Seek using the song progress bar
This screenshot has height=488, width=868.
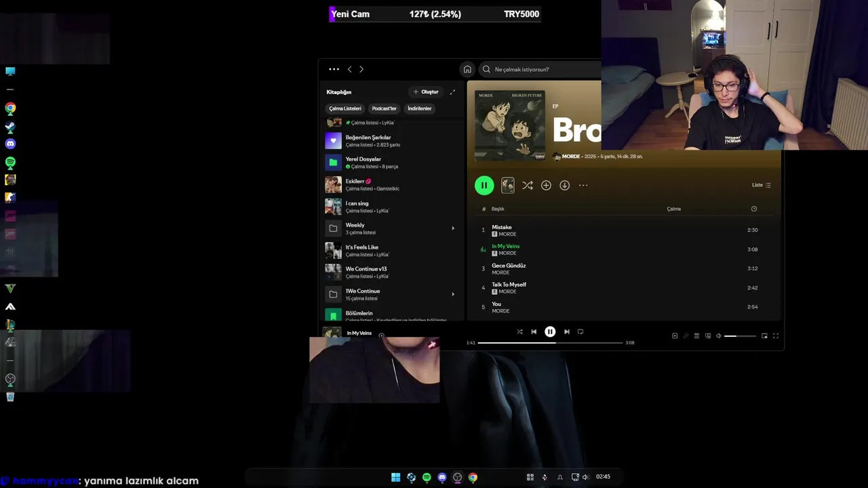point(550,343)
